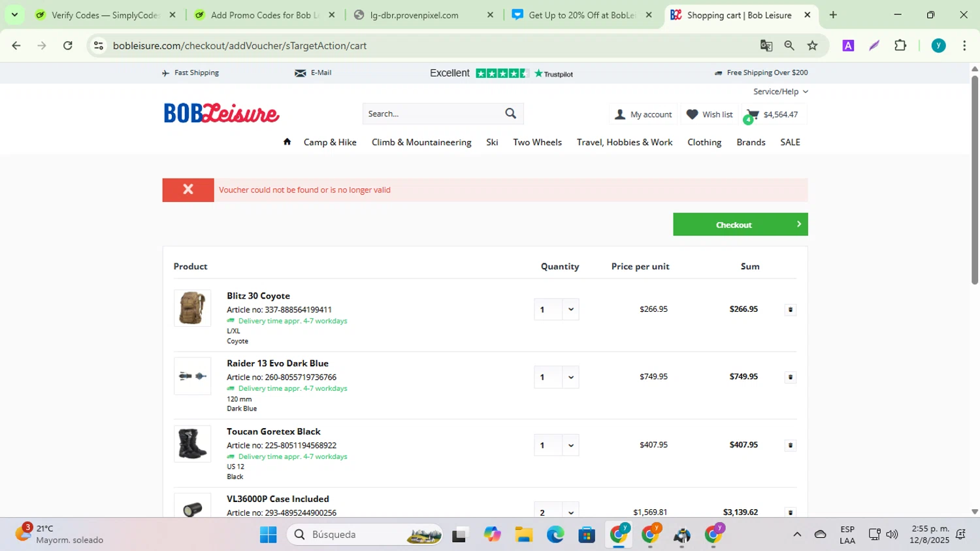Switch to Add Promo Codes tab
Screen dimensions: 980x551
tap(264, 15)
